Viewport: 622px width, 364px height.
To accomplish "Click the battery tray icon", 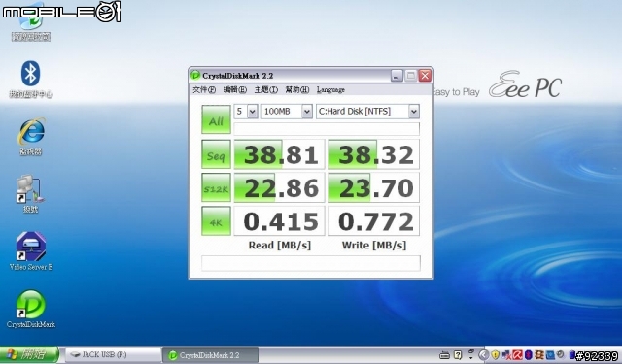I will pos(571,354).
